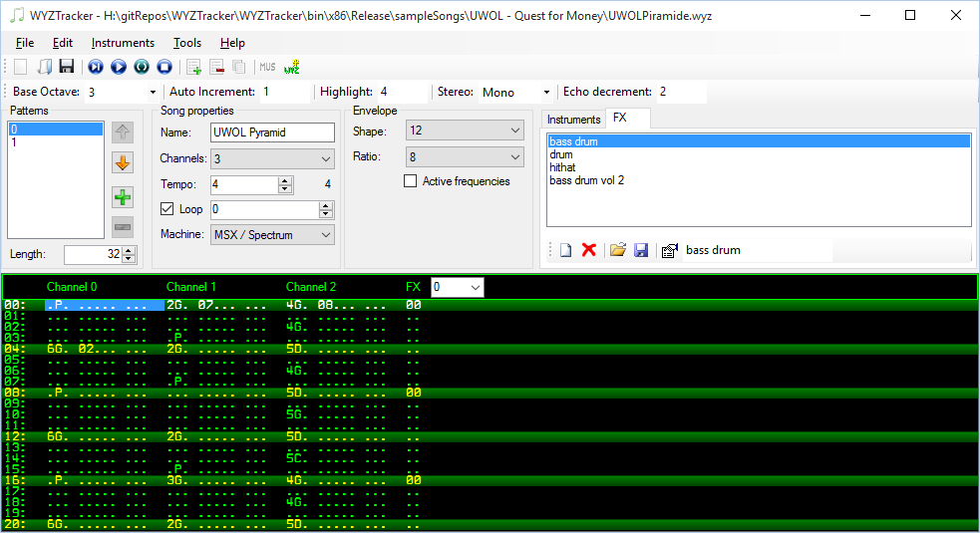Start playback with the Play button
Screen dimensions: 980x533
pos(119,67)
